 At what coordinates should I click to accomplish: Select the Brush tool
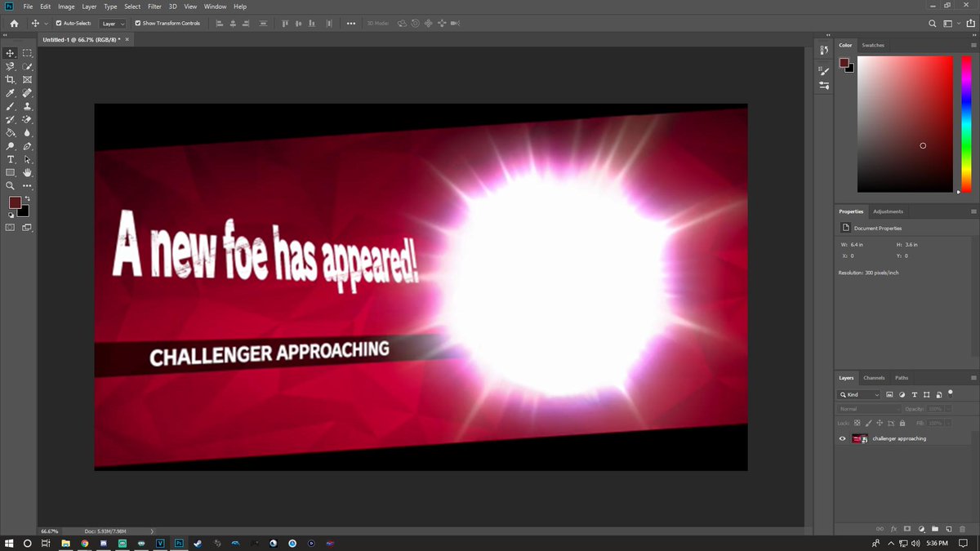(x=11, y=106)
